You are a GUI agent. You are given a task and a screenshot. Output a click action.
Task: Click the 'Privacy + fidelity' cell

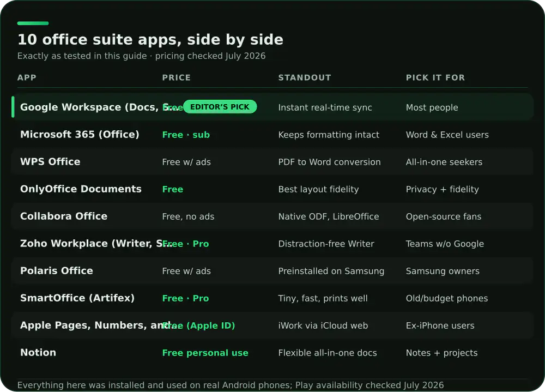(x=442, y=190)
